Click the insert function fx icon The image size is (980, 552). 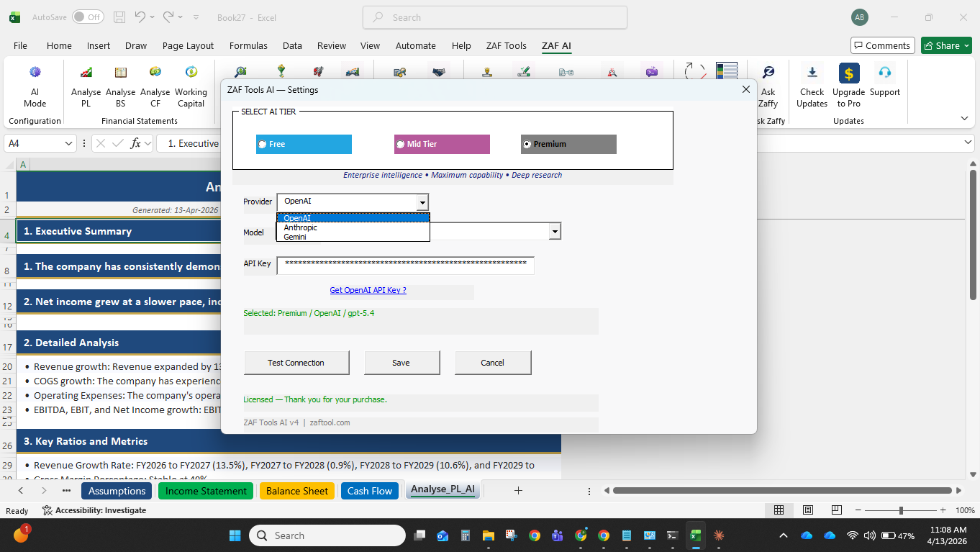click(135, 143)
